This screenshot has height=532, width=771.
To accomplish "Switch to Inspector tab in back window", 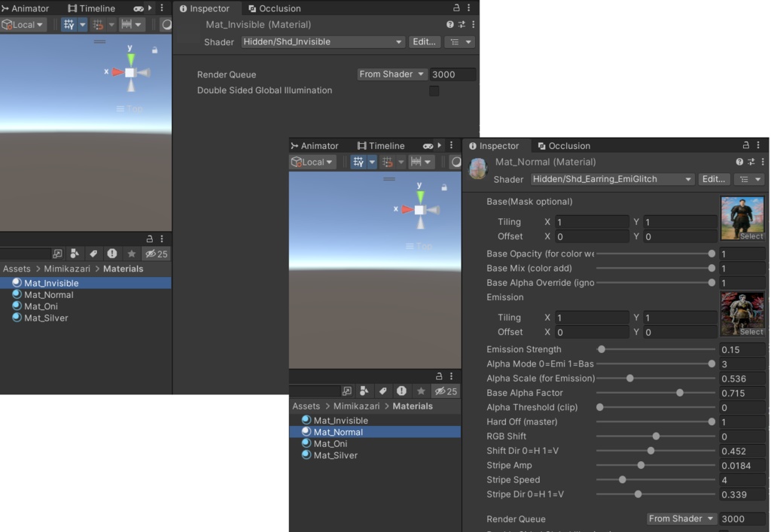I will (205, 8).
